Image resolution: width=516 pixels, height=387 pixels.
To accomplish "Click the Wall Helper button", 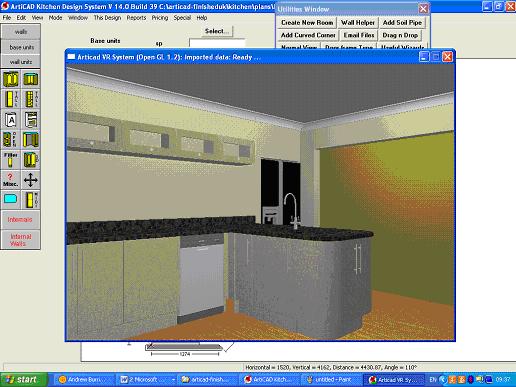I will [x=358, y=23].
